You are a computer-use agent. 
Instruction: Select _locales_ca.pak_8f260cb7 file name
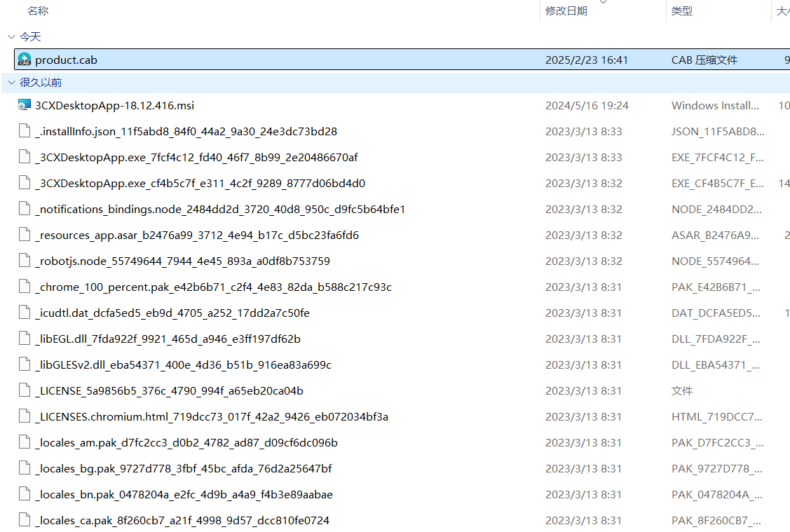pyautogui.click(x=182, y=520)
